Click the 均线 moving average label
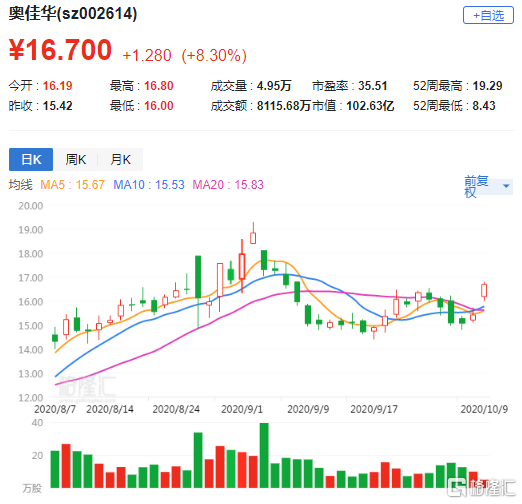This screenshot has height=504, width=522. (x=21, y=185)
